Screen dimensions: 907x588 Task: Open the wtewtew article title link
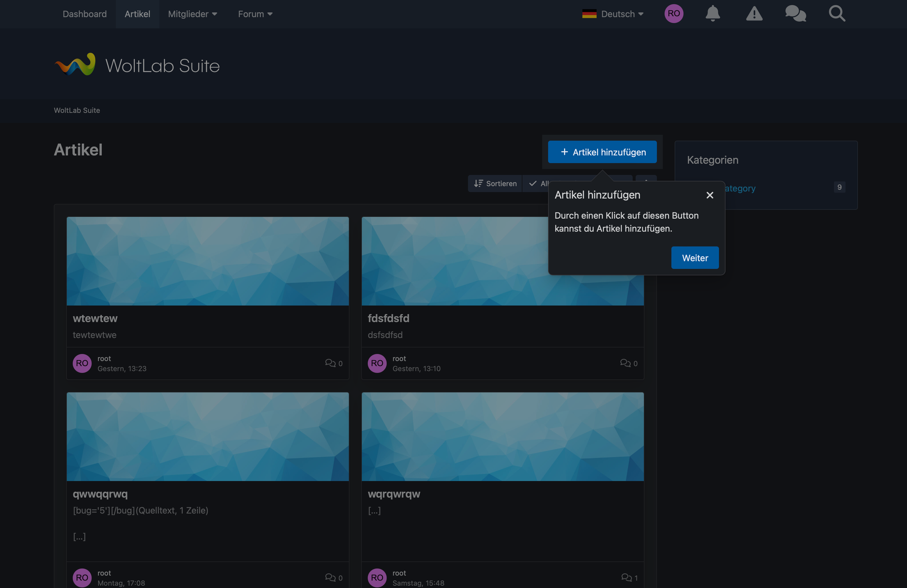coord(95,318)
